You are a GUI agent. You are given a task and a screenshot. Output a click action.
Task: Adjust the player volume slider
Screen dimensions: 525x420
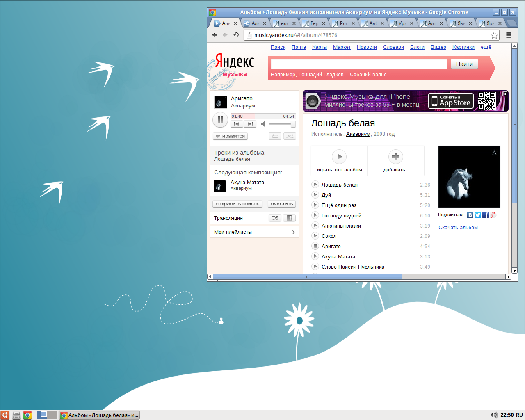282,124
